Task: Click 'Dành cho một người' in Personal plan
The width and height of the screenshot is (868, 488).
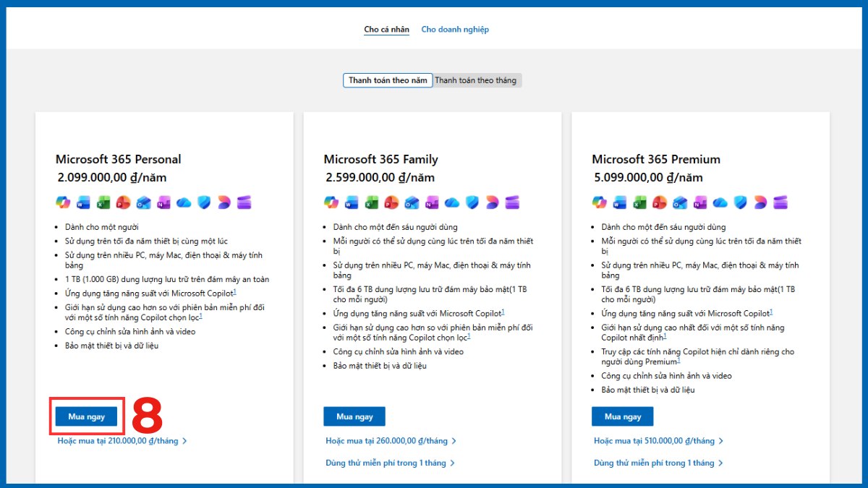Action: click(x=101, y=227)
